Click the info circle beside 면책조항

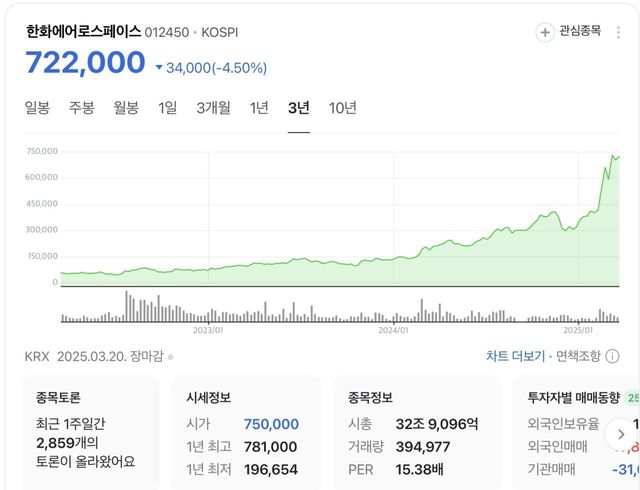point(612,356)
